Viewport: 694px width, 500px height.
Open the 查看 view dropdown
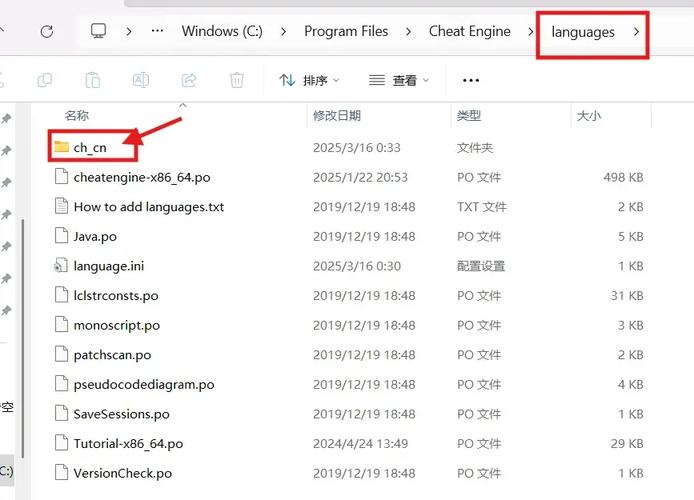coord(399,80)
